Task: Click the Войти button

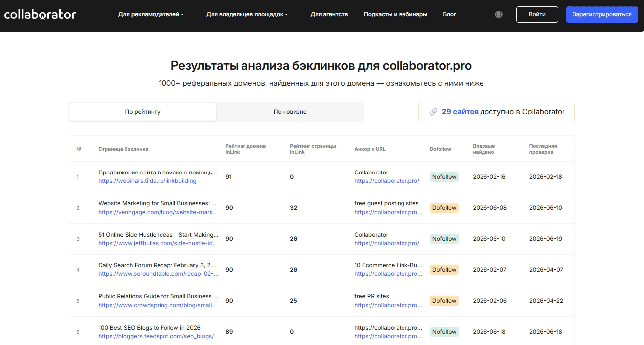Action: (537, 14)
